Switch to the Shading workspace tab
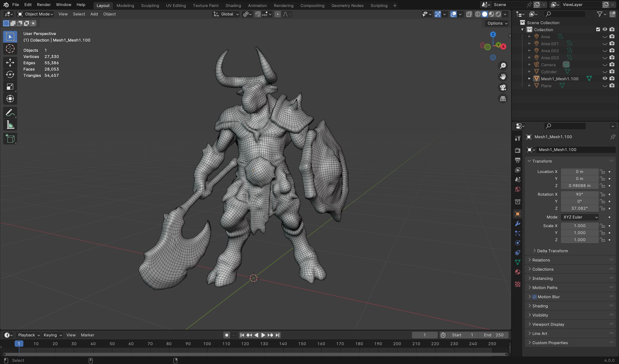This screenshot has width=619, height=364. click(x=233, y=5)
